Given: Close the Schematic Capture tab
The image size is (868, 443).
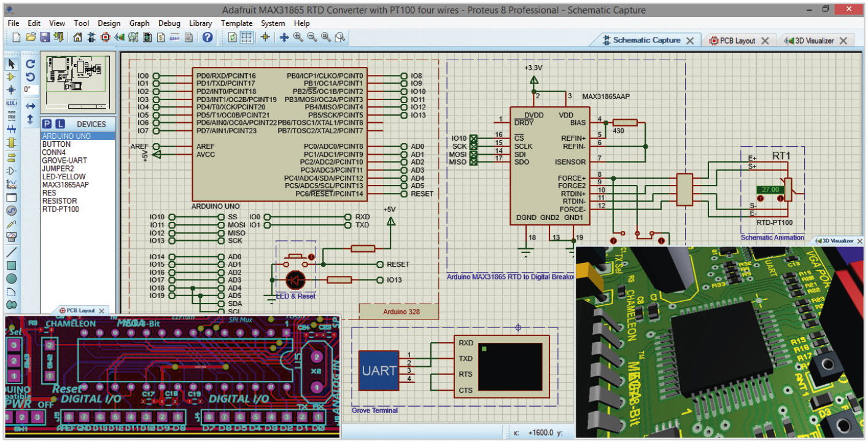Looking at the screenshot, I should pos(690,41).
